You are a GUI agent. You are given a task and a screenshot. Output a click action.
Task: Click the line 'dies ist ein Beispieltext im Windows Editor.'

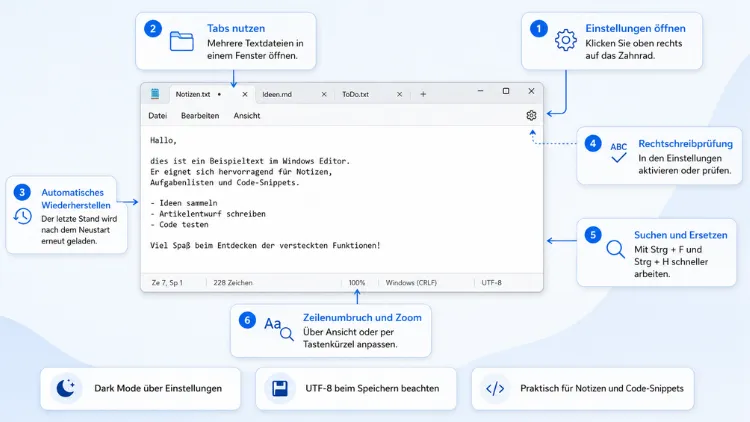coord(250,161)
